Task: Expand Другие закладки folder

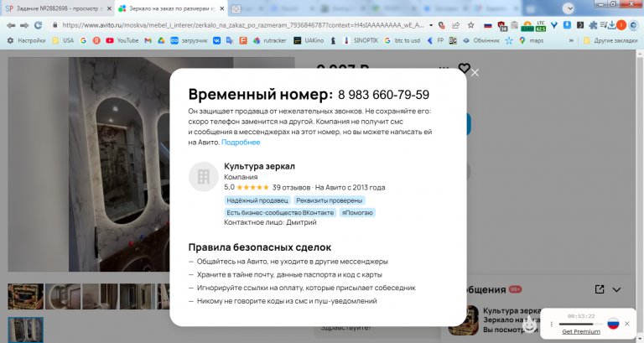Action: [610, 40]
